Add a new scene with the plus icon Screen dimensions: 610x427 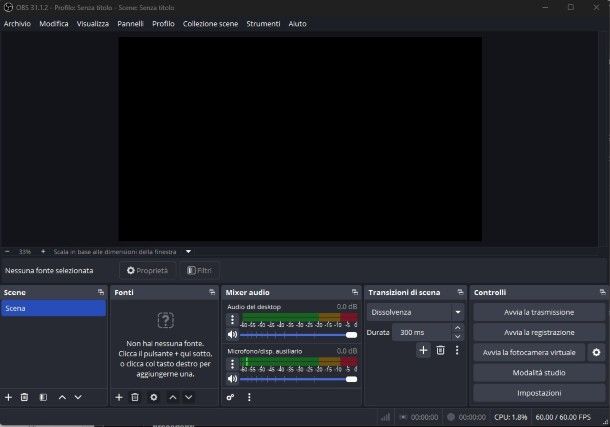pyautogui.click(x=9, y=397)
